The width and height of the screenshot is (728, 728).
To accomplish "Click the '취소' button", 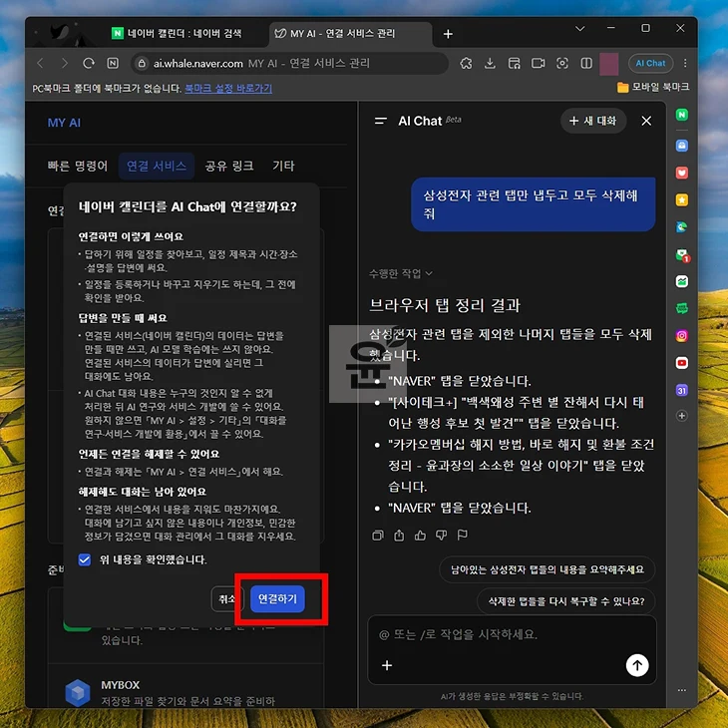I will click(226, 599).
